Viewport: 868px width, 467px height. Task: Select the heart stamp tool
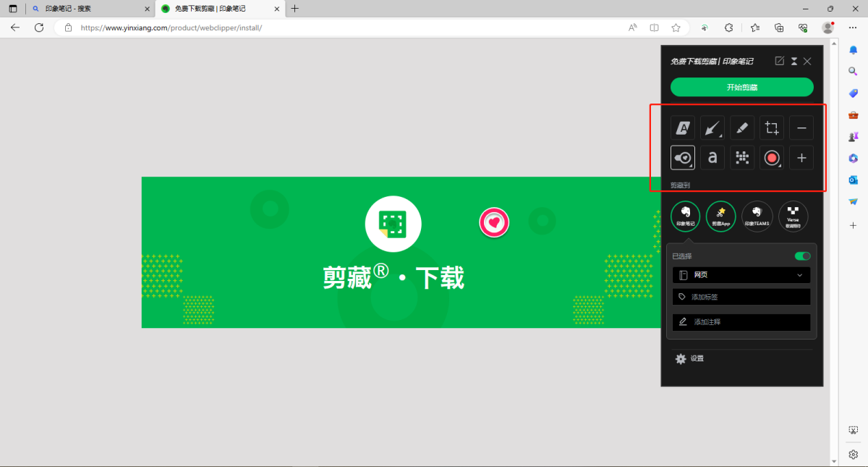[x=683, y=158]
